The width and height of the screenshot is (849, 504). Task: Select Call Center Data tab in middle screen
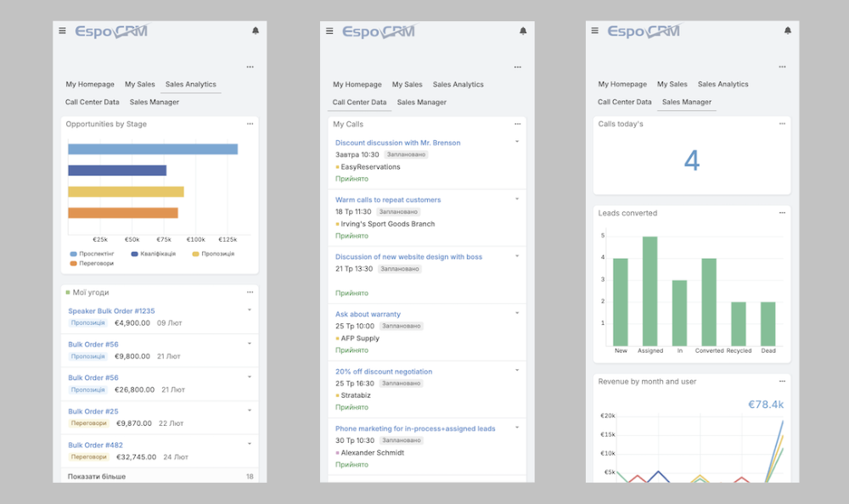click(x=359, y=103)
